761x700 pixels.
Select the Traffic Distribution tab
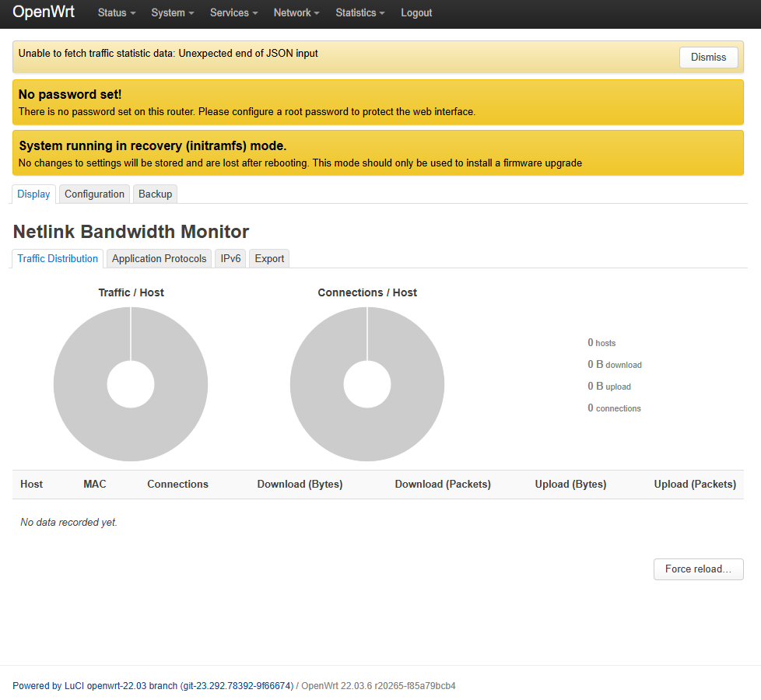coord(58,259)
